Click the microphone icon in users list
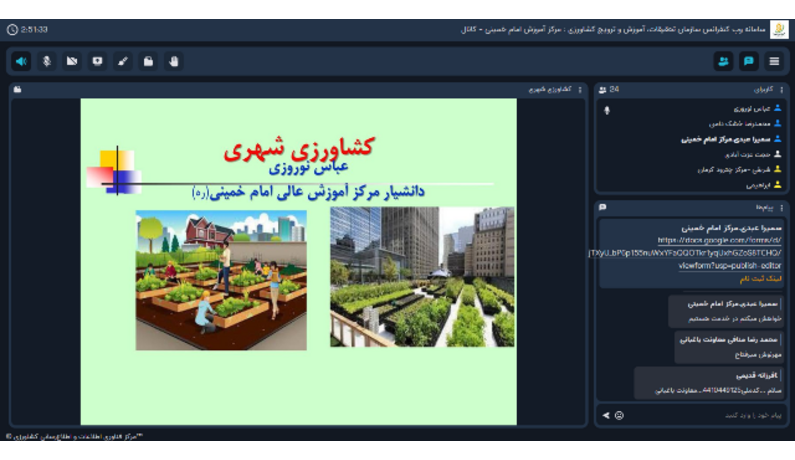The height and width of the screenshot is (460, 795). click(607, 110)
